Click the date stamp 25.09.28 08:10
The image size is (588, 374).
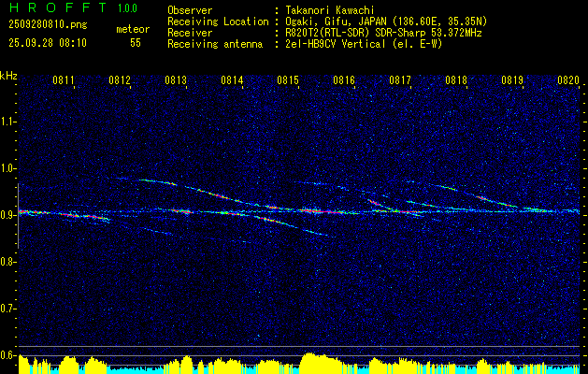pos(48,43)
